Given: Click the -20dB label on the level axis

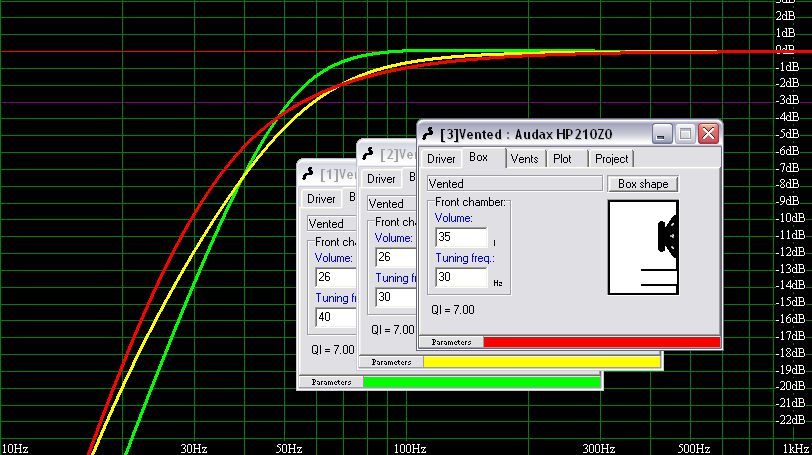Looking at the screenshot, I should click(x=790, y=386).
